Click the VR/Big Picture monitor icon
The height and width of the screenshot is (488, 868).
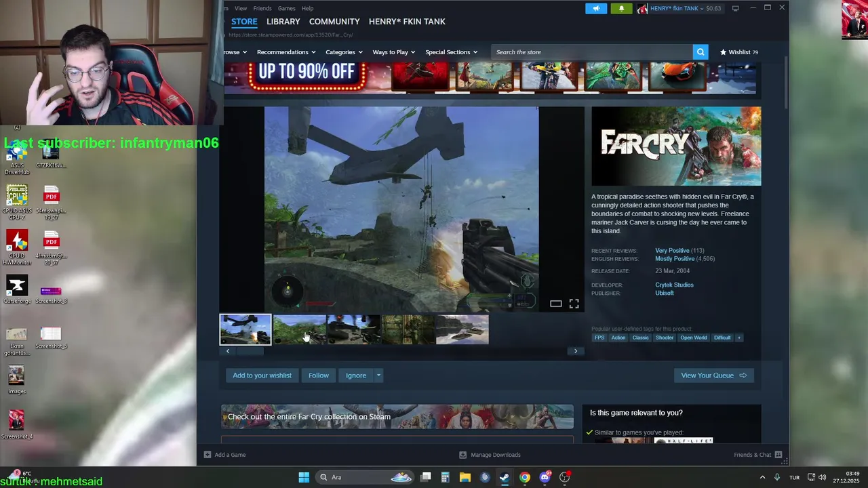pos(735,8)
